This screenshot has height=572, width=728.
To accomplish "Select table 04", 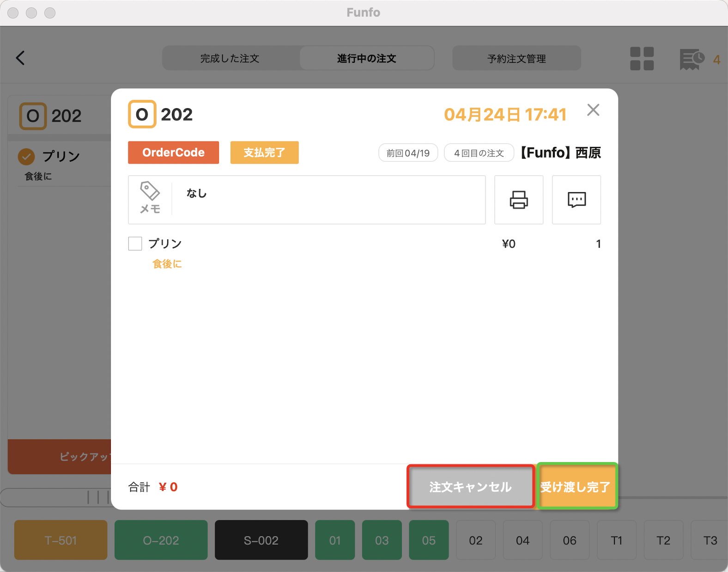I will point(522,540).
